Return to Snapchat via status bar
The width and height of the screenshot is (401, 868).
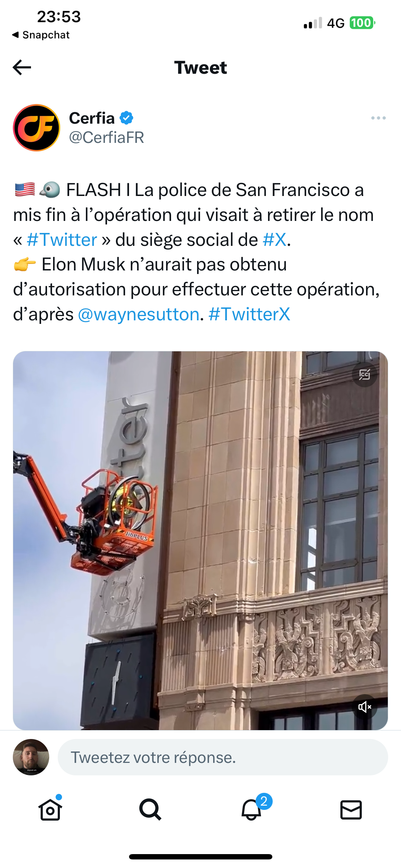pos(41,35)
